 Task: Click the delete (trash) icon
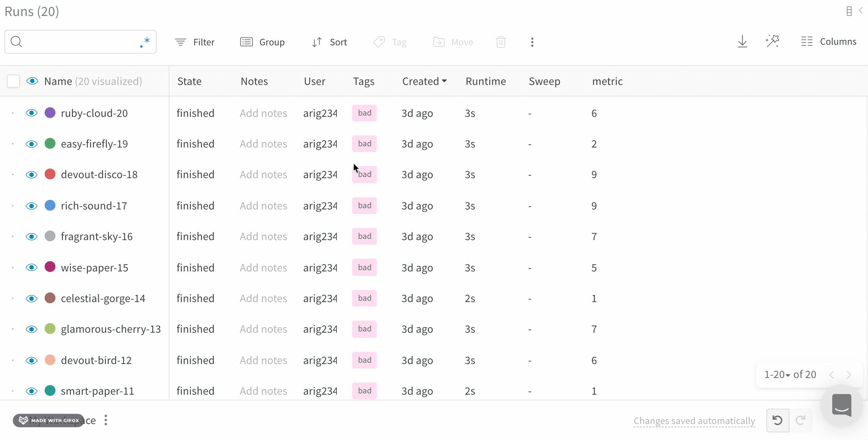coord(500,42)
